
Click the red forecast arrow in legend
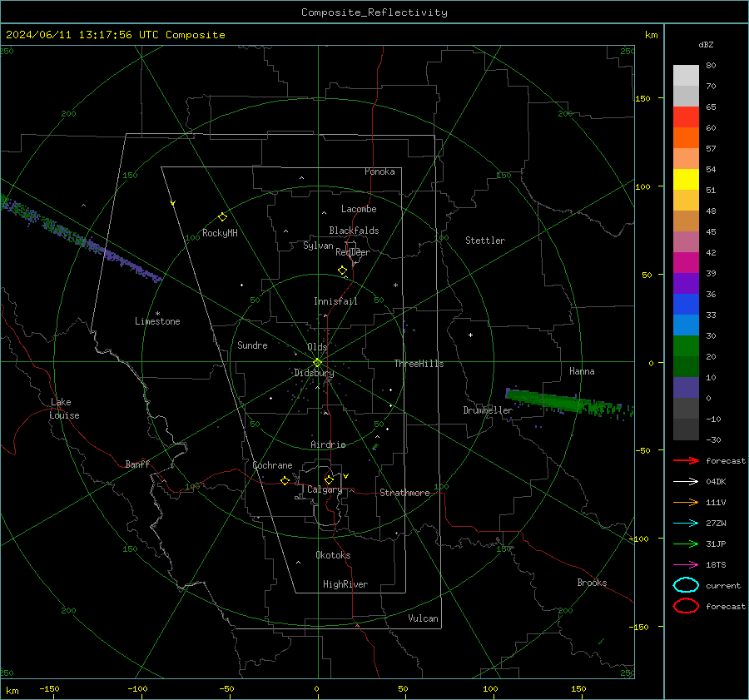pyautogui.click(x=686, y=460)
